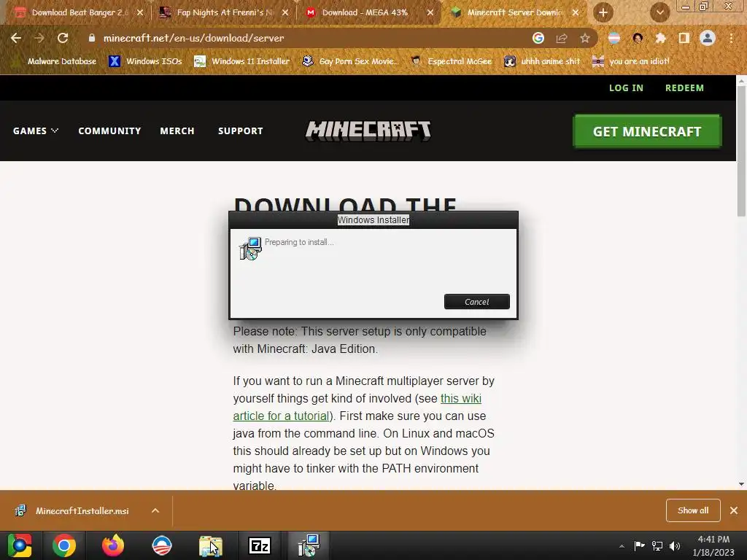Open the Windows ISOs bookmark
The image size is (747, 560).
click(146, 61)
